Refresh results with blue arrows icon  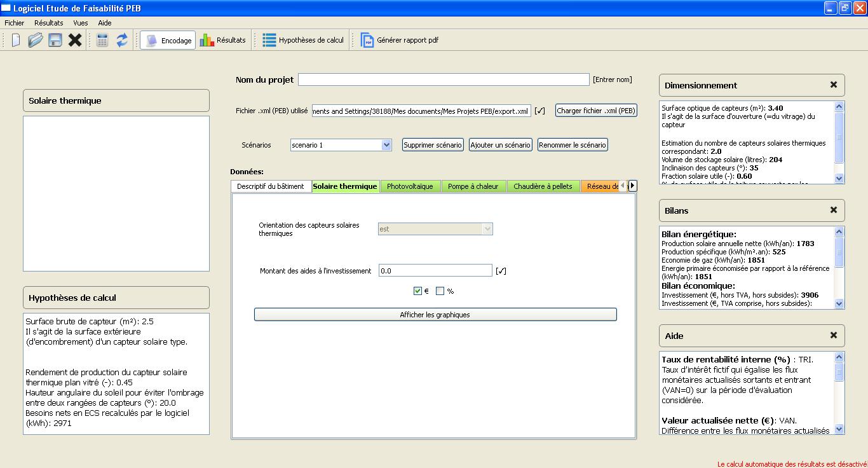tap(121, 40)
